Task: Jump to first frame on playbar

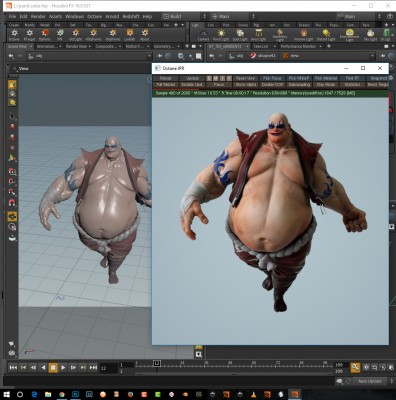Action: [x=13, y=368]
